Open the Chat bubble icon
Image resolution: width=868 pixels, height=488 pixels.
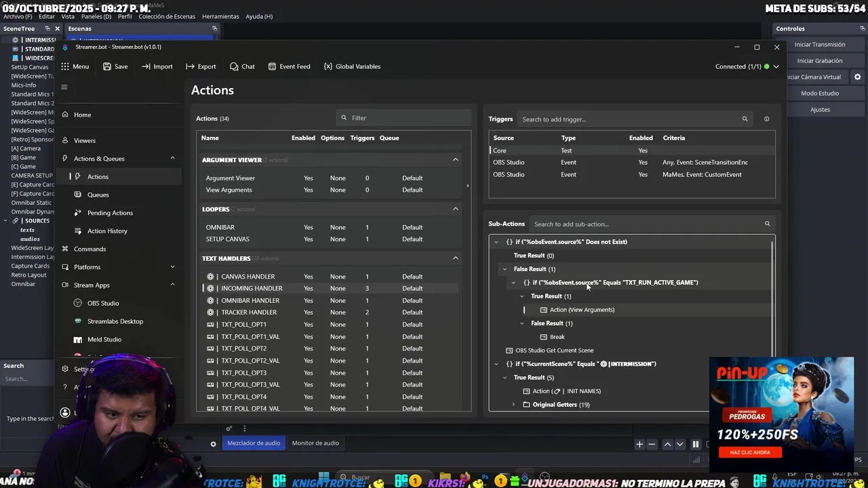click(234, 66)
